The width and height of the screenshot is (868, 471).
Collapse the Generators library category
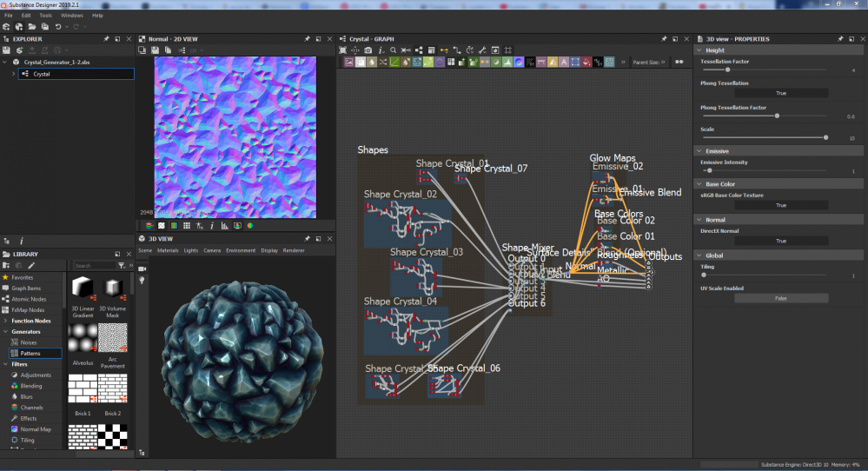(5, 331)
